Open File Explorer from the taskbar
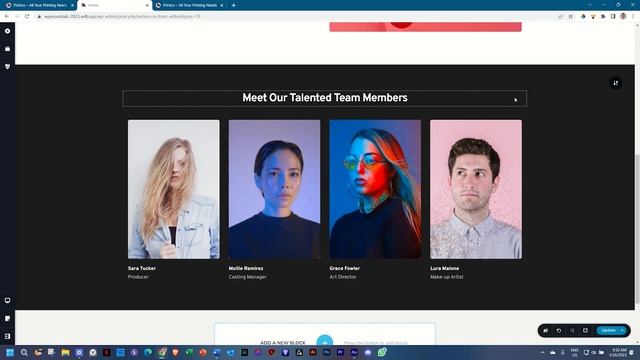 point(65,352)
